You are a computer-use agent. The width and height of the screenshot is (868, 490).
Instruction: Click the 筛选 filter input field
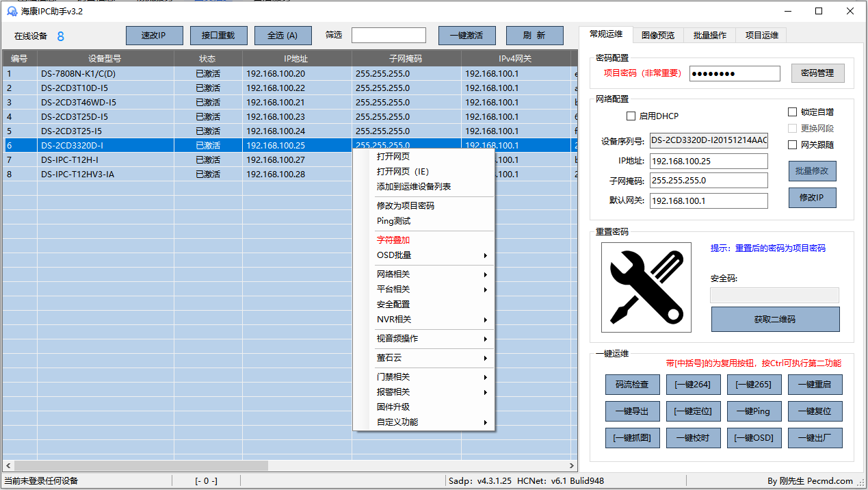click(x=389, y=35)
